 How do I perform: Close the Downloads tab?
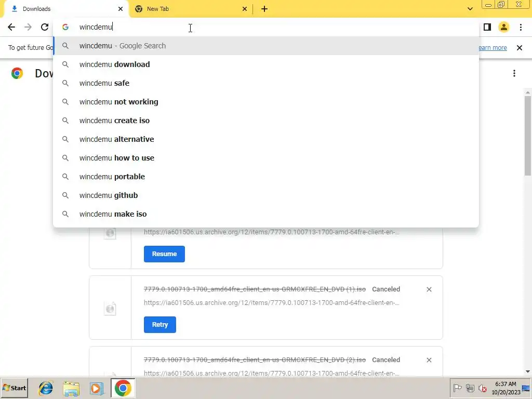click(x=121, y=9)
